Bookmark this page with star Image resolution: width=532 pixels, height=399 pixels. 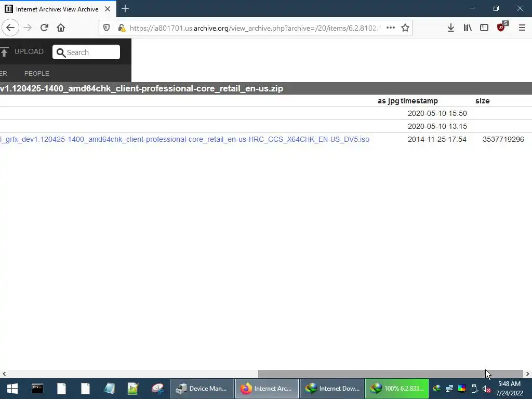(405, 28)
